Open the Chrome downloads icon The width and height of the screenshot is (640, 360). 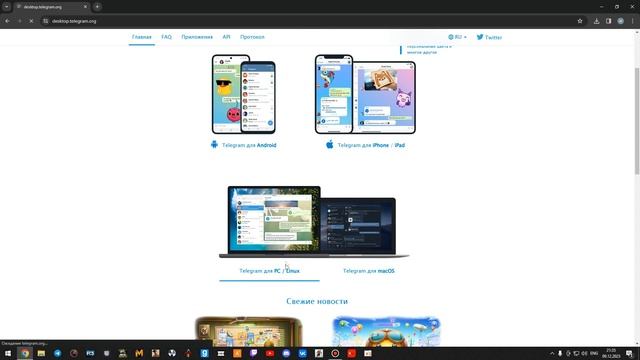click(x=596, y=21)
